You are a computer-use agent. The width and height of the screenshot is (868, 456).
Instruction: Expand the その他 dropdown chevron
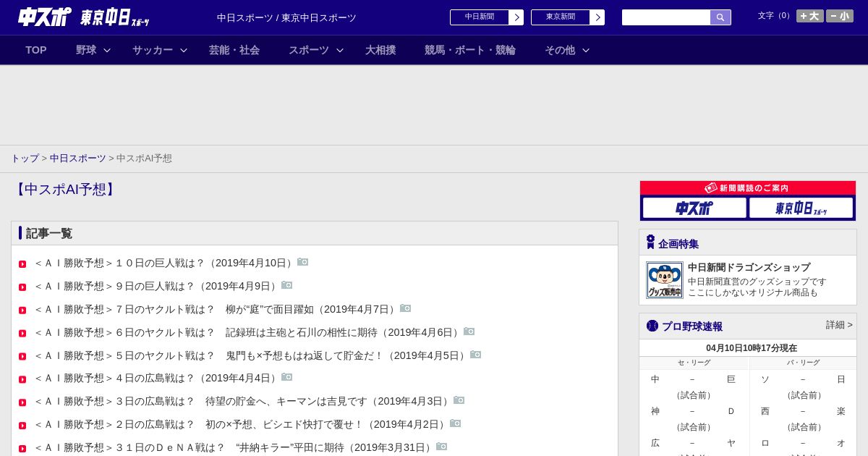coord(586,50)
